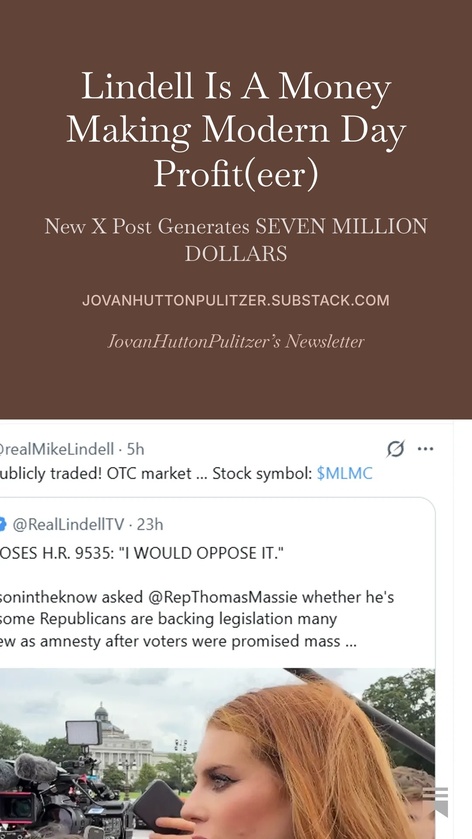Viewport: 472px width, 839px height.
Task: Open the @RealLindellTV quoted account handle
Action: point(68,524)
